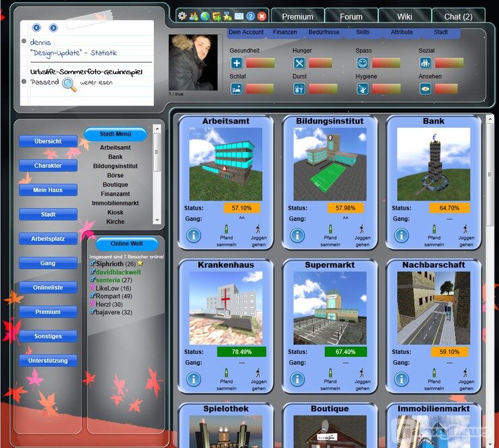Screen dimensions: 499x448
Task: Click the Durst drink icon
Action: tap(299, 89)
